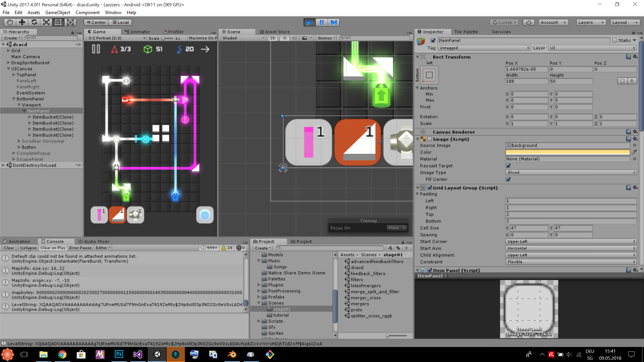
Task: Click the color eyedropper icon
Action: [x=634, y=152]
